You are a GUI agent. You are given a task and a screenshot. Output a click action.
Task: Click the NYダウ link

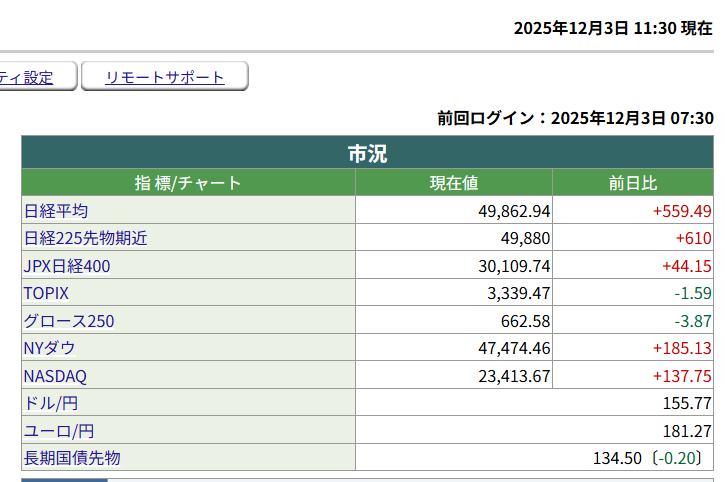click(49, 348)
